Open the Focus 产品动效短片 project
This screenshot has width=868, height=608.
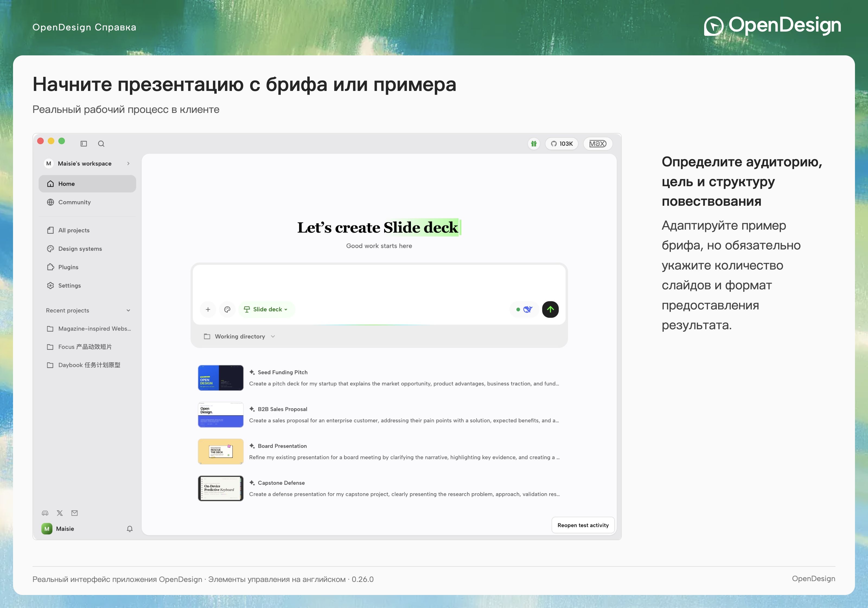click(87, 347)
